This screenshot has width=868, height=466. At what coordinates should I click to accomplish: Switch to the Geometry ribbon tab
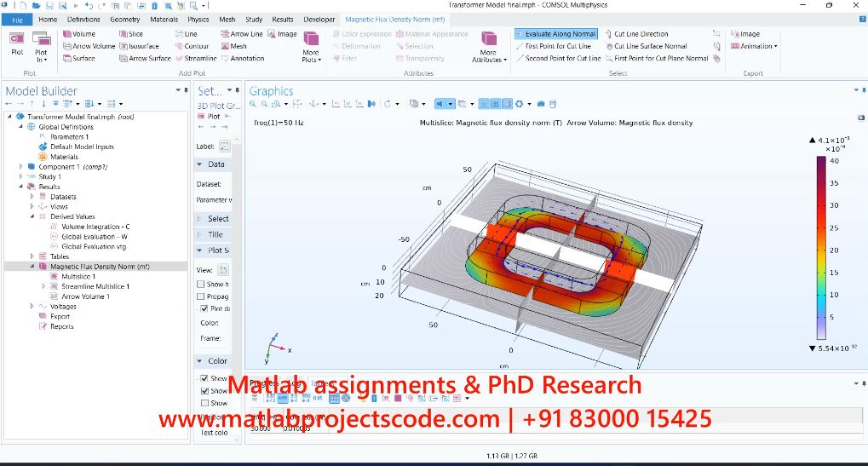tap(124, 20)
